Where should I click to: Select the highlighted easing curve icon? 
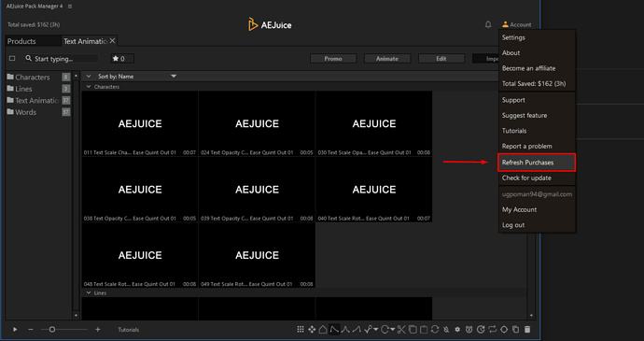pos(334,330)
